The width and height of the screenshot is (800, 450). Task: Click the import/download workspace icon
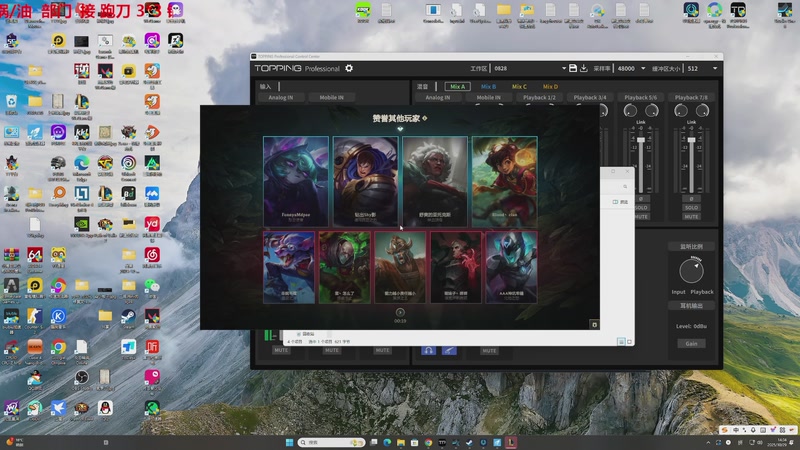[584, 68]
